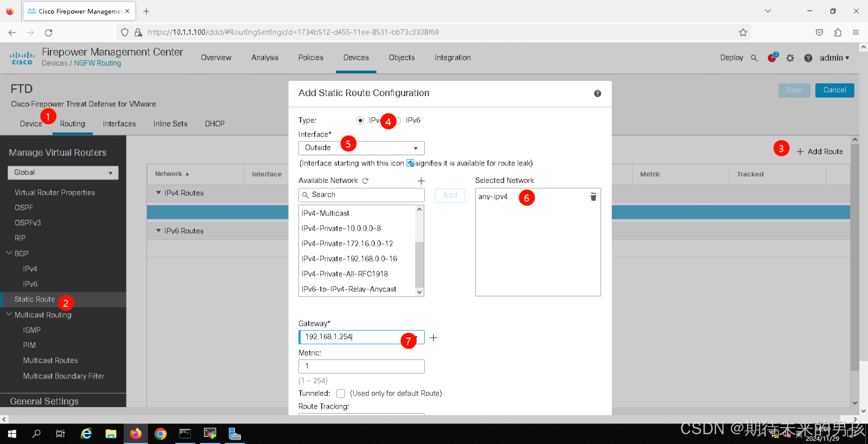Image resolution: width=868 pixels, height=444 pixels.
Task: Open a new browser tab
Action: pos(146,11)
